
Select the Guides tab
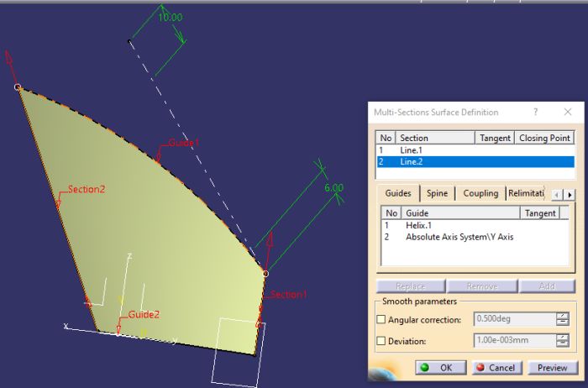pyautogui.click(x=397, y=193)
